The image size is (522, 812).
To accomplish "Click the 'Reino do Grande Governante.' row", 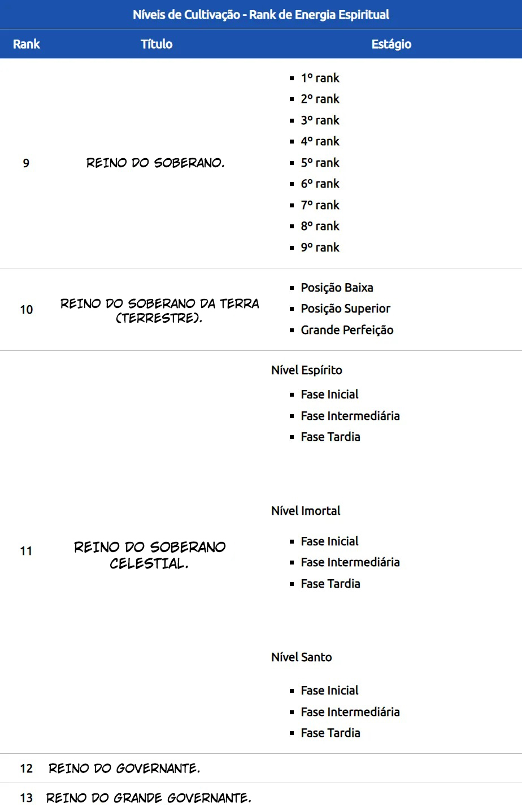I will click(x=149, y=798).
